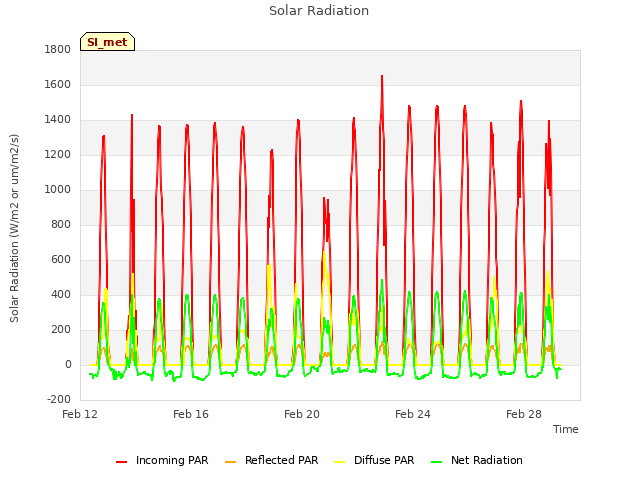Click the Time x-axis label
The image size is (640, 480).
(x=566, y=429)
